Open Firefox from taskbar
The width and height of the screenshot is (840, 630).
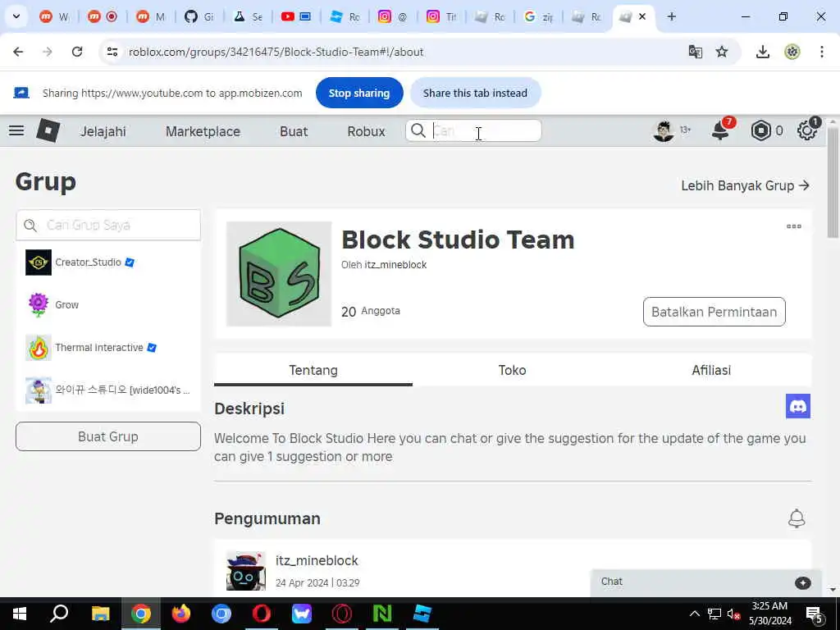[181, 614]
